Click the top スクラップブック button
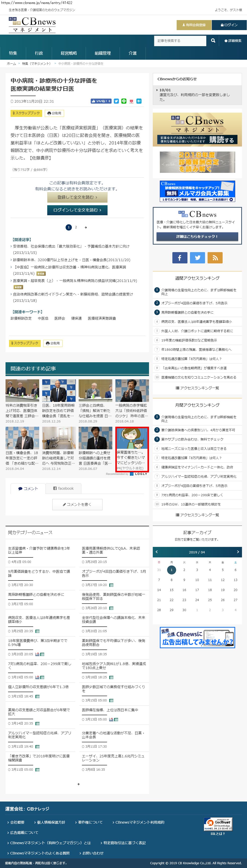This screenshot has height=868, width=247. coord(26,113)
